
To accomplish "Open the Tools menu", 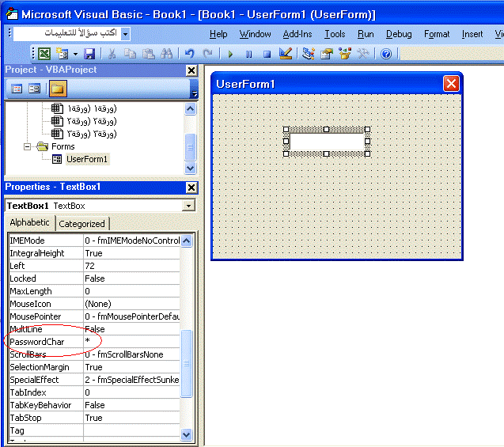I will coord(335,34).
